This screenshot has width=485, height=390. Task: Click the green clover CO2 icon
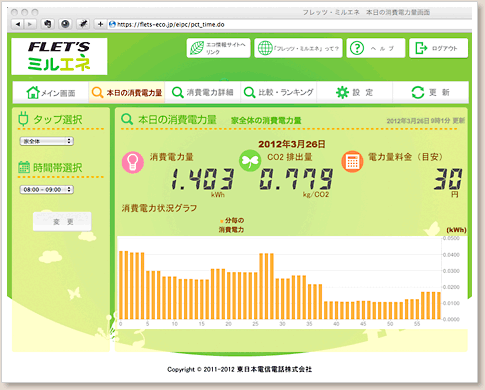(250, 161)
